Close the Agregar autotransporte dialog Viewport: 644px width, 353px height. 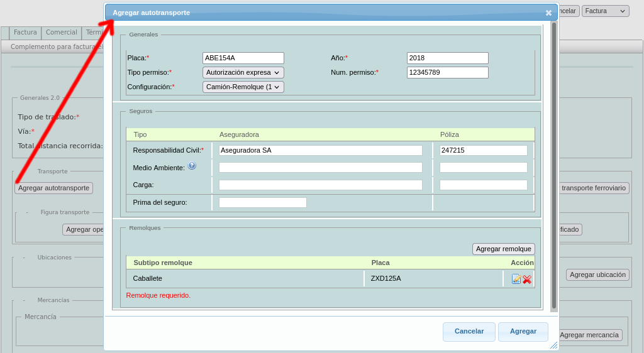tap(548, 13)
